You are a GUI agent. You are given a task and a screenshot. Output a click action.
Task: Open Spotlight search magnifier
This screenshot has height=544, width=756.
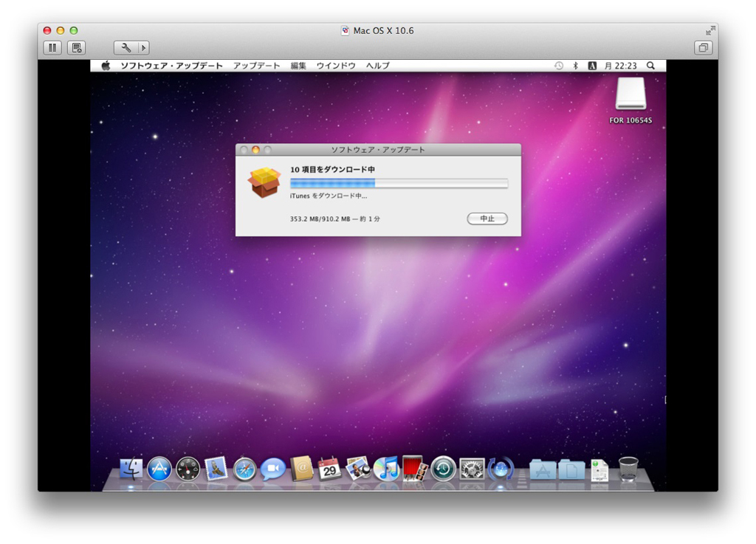(x=650, y=66)
